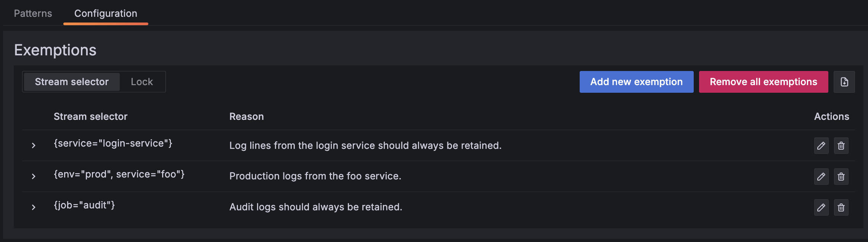The image size is (868, 242).
Task: Open the Patterns tab
Action: coord(33,13)
